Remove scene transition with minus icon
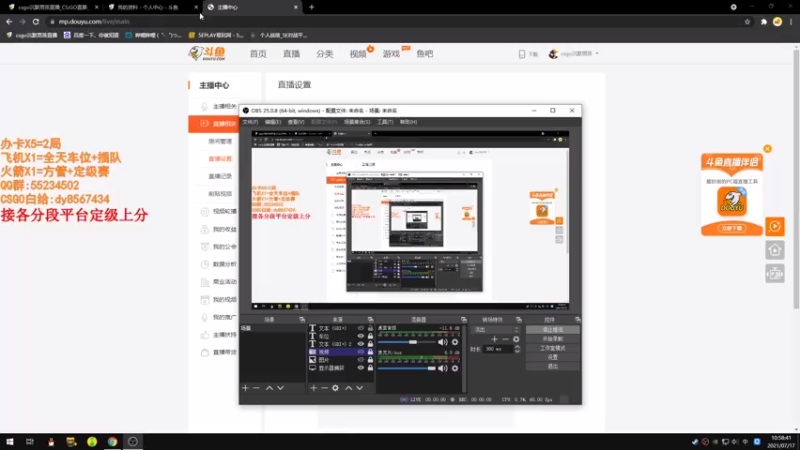800x450 pixels. click(x=505, y=339)
